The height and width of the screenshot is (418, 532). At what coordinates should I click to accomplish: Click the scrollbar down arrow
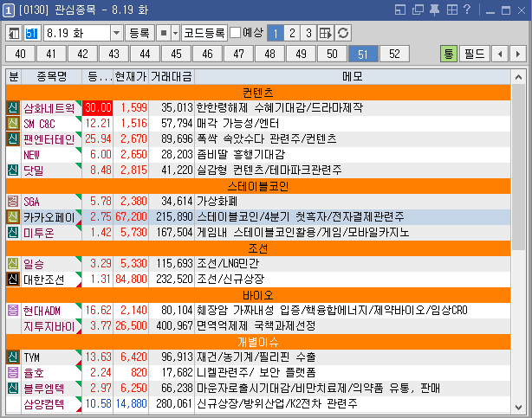click(518, 407)
